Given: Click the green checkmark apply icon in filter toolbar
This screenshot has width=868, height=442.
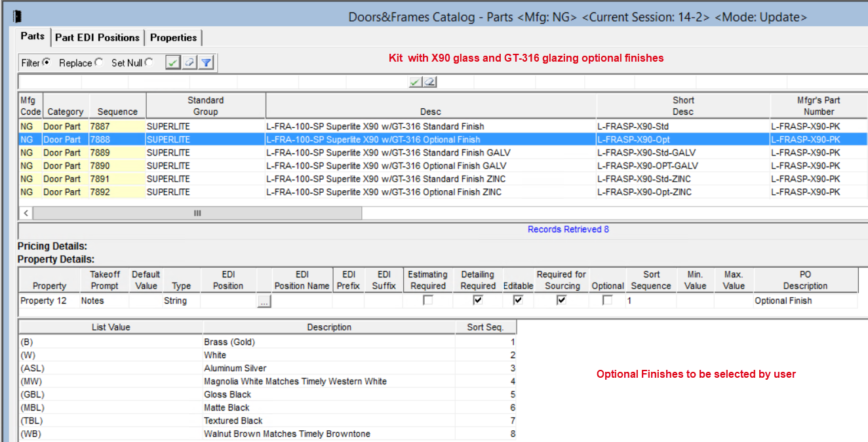Looking at the screenshot, I should click(x=173, y=63).
